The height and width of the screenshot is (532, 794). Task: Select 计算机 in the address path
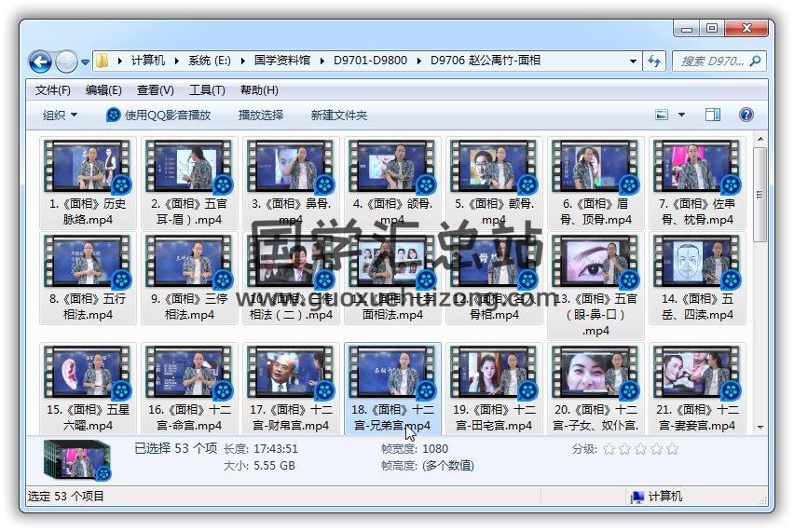tap(148, 61)
